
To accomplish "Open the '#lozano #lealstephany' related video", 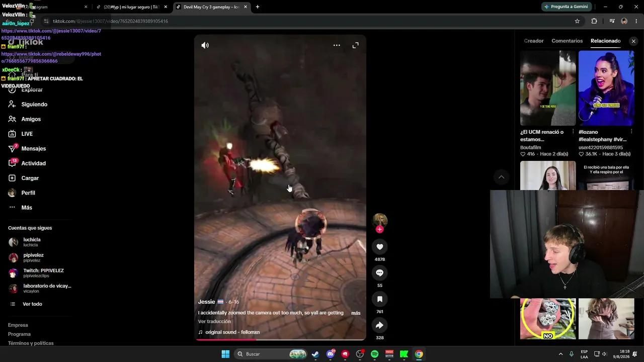I will click(606, 88).
